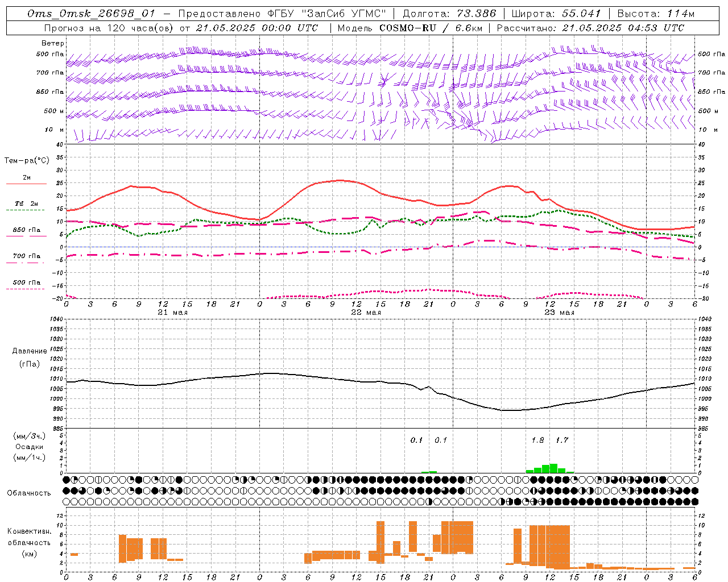The height and width of the screenshot is (582, 728).
Task: Select forecast text "Прогноз на 120 часа(ов)"
Action: click(x=109, y=28)
